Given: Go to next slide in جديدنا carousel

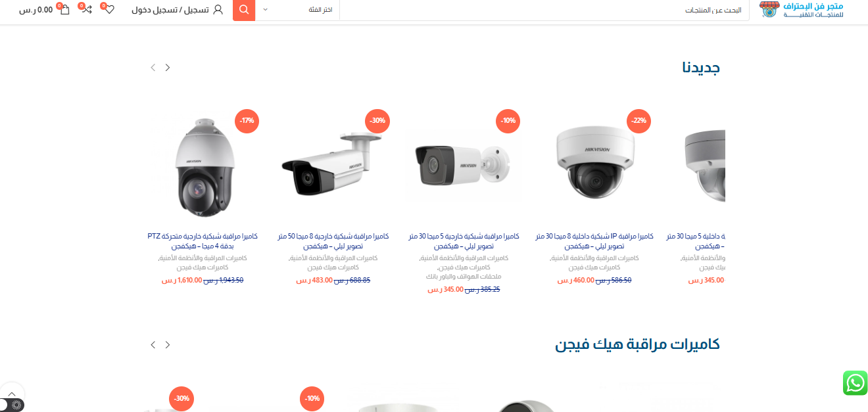Looking at the screenshot, I should click(168, 67).
